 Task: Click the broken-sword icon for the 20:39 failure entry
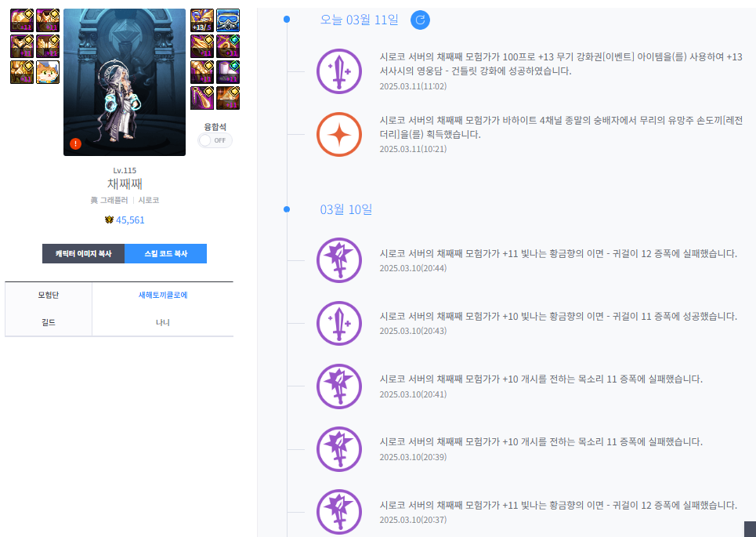(x=338, y=448)
